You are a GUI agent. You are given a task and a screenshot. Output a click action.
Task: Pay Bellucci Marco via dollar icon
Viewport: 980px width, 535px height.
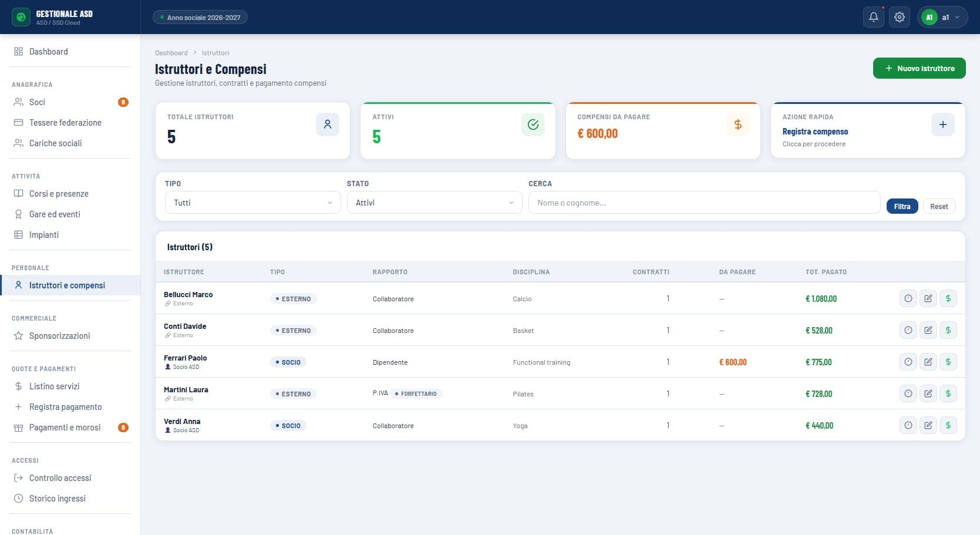[948, 298]
